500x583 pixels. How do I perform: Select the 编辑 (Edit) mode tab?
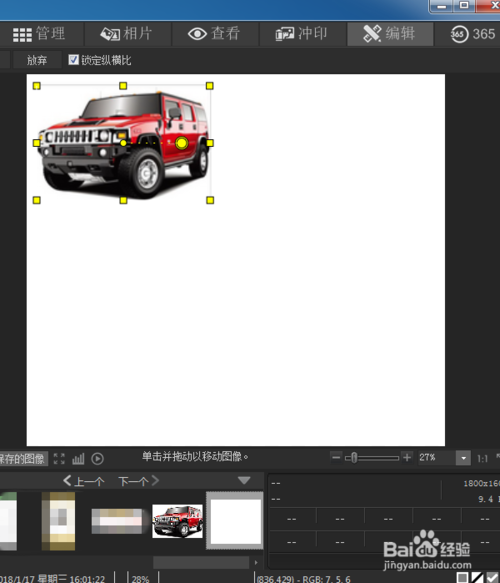(x=390, y=34)
